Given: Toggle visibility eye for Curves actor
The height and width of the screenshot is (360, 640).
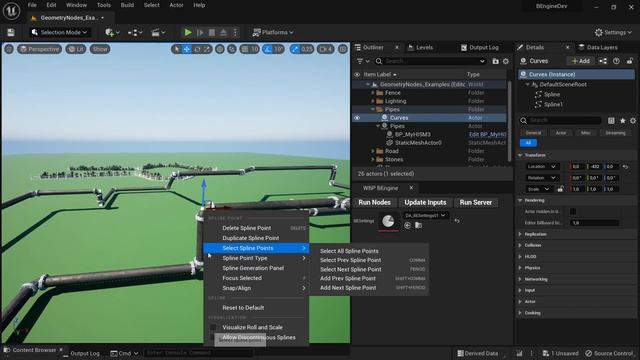Looking at the screenshot, I should (x=357, y=118).
